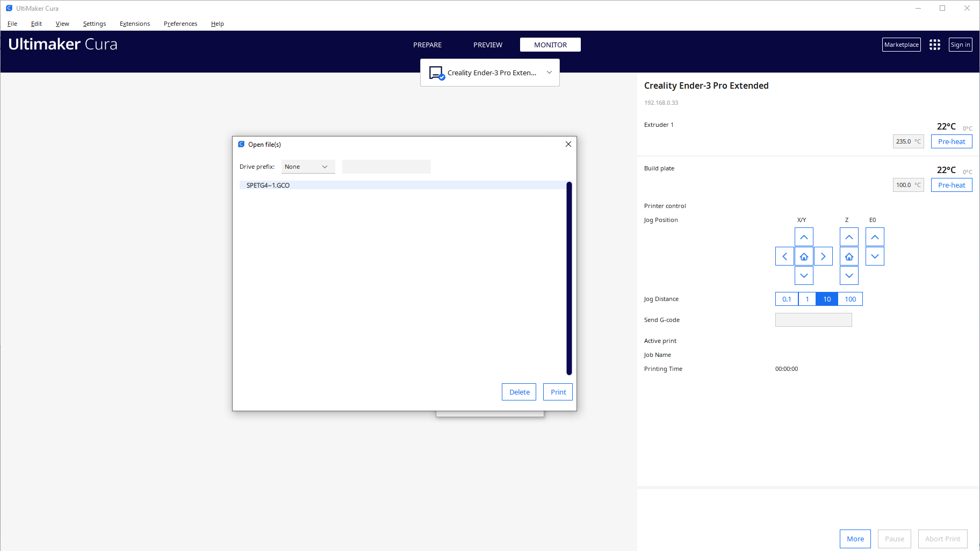Jog X/Y axis left arrow
The width and height of the screenshot is (980, 551).
tap(784, 256)
